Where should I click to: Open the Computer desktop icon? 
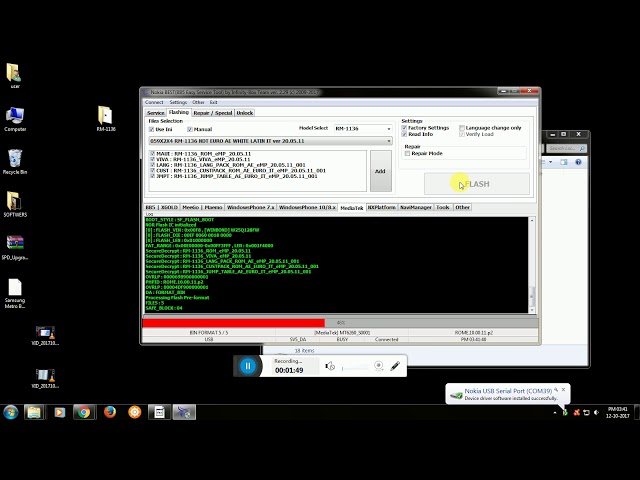15,118
